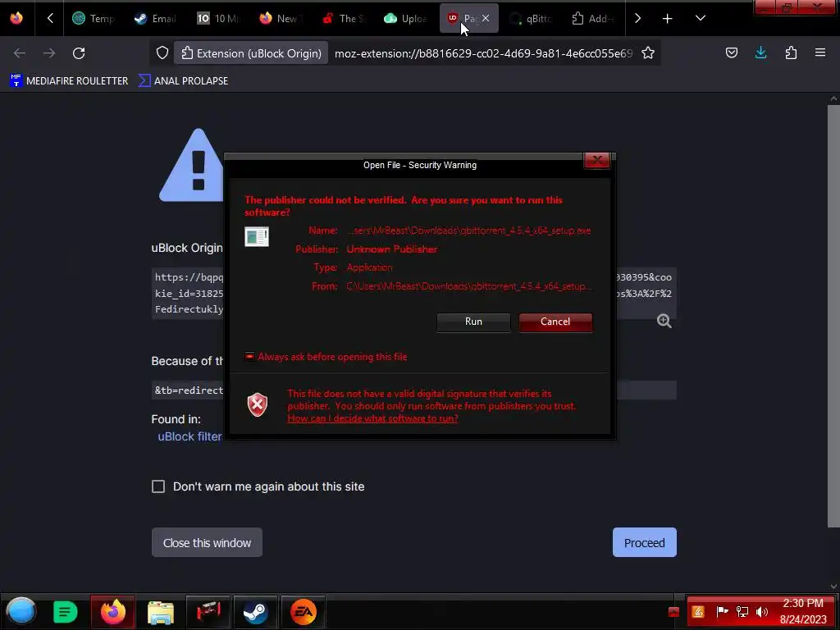
Task: Switch to the Steam 'Email' tab
Action: (x=155, y=19)
